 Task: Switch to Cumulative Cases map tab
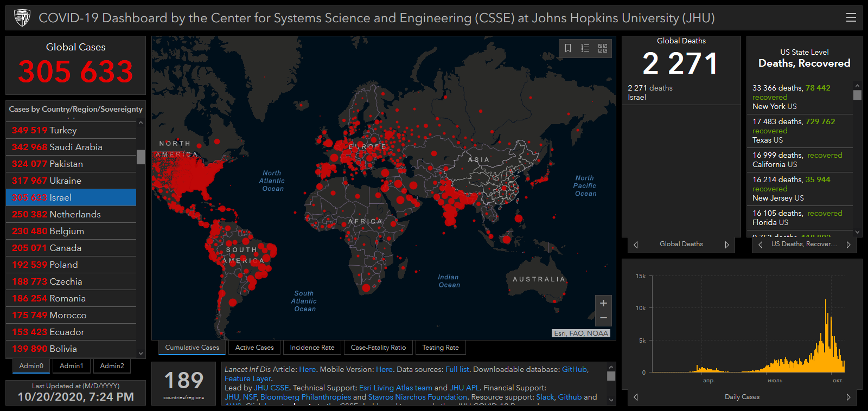point(192,348)
